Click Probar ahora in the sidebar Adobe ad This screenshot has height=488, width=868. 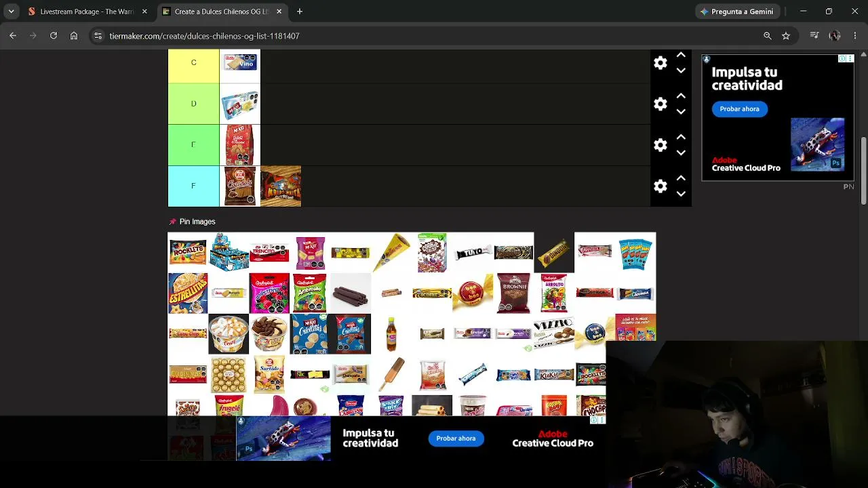coord(739,109)
